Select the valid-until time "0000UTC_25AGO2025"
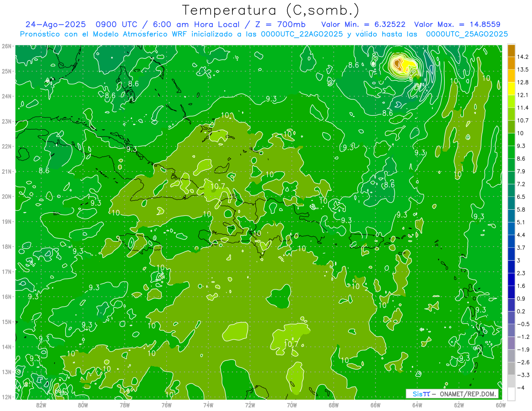 [467, 34]
